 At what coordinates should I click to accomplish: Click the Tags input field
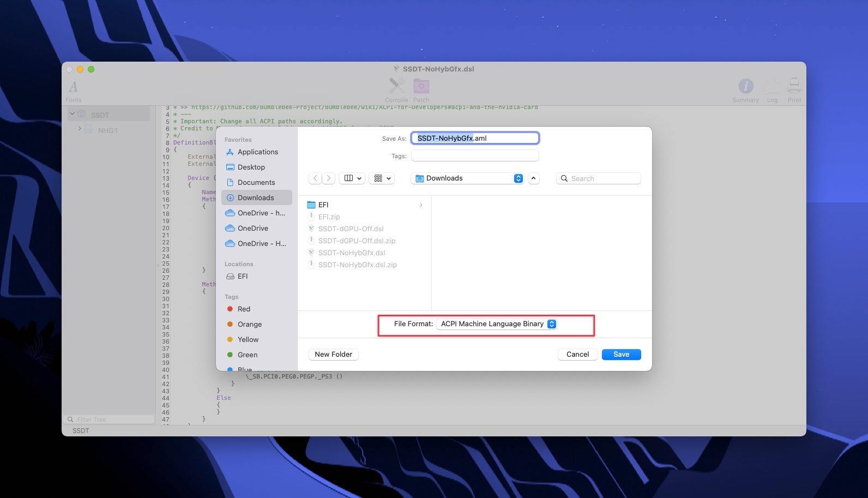tap(475, 156)
